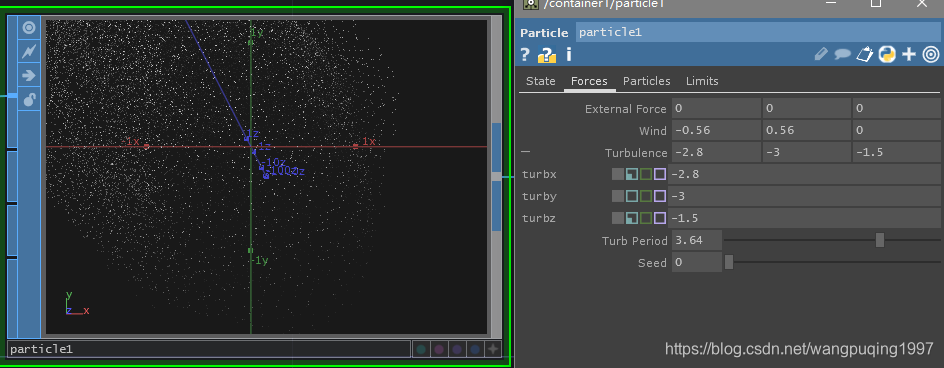Set turby to constant mode (grey square)
Viewport: 944px width, 368px height.
pyautogui.click(x=618, y=196)
